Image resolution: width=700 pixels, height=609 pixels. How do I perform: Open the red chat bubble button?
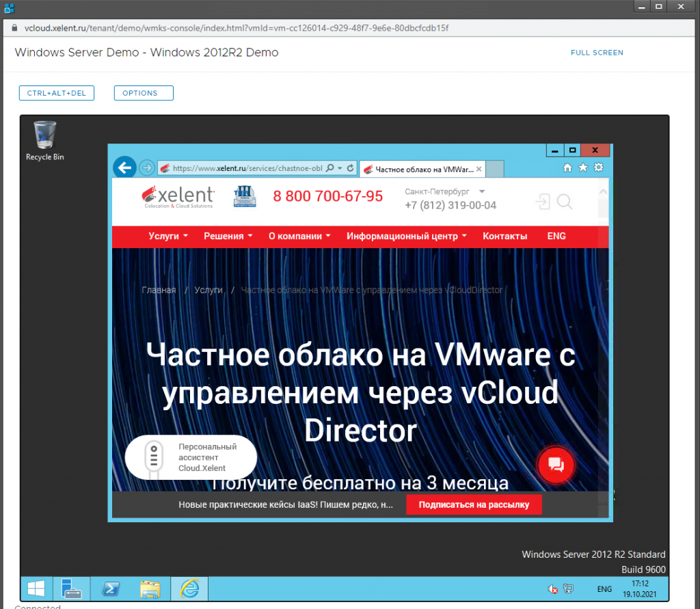[x=556, y=465]
